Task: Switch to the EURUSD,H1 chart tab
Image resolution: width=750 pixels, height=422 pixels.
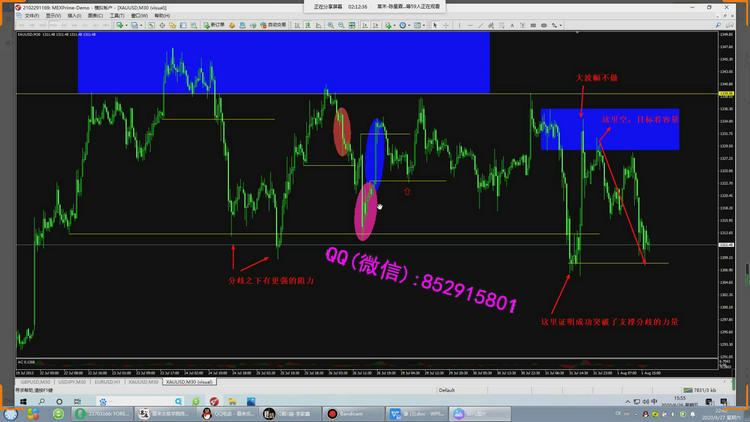Action: click(106, 381)
